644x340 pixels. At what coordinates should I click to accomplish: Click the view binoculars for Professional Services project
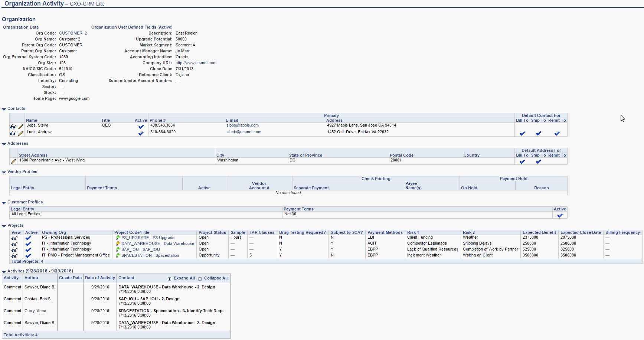click(14, 238)
